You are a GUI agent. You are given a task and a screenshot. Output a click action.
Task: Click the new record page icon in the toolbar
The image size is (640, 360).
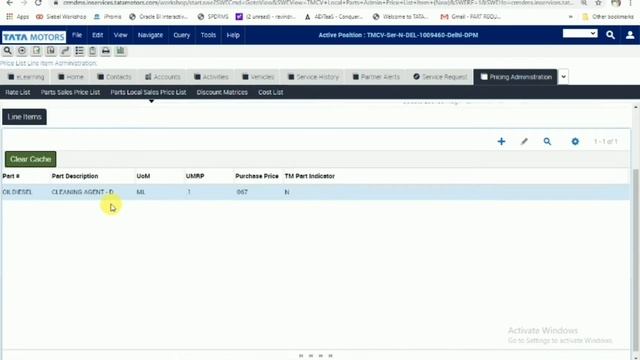(x=36, y=51)
